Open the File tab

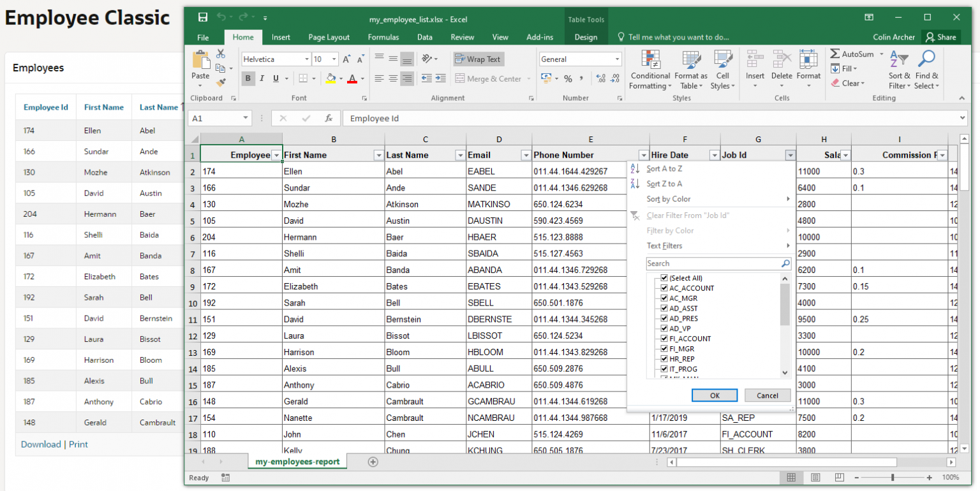pos(203,38)
